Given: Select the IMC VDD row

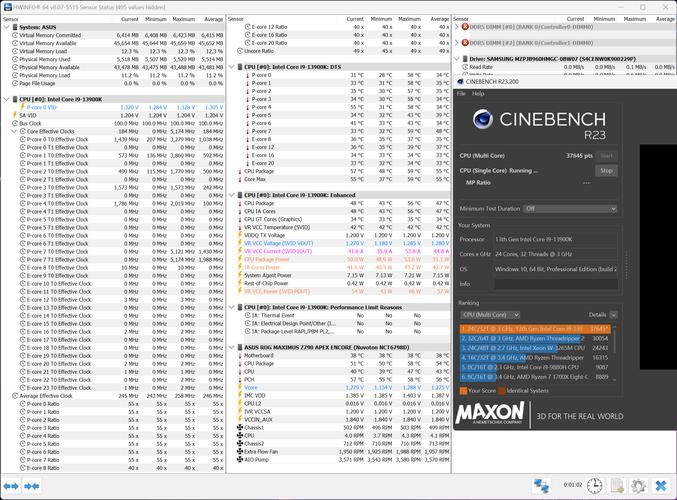Looking at the screenshot, I should [340, 396].
